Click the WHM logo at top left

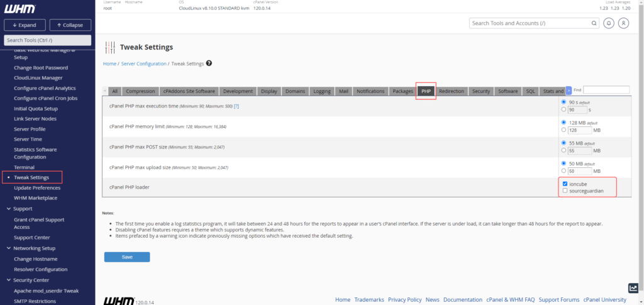pyautogui.click(x=19, y=9)
